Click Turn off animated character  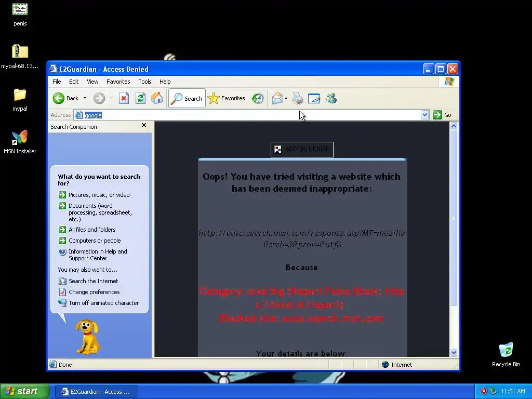pyautogui.click(x=98, y=303)
